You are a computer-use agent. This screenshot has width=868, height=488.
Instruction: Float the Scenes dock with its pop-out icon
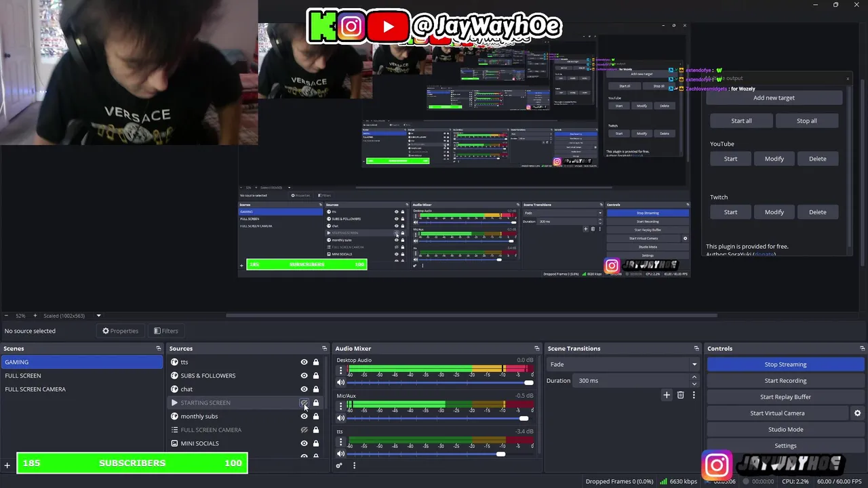click(x=159, y=348)
